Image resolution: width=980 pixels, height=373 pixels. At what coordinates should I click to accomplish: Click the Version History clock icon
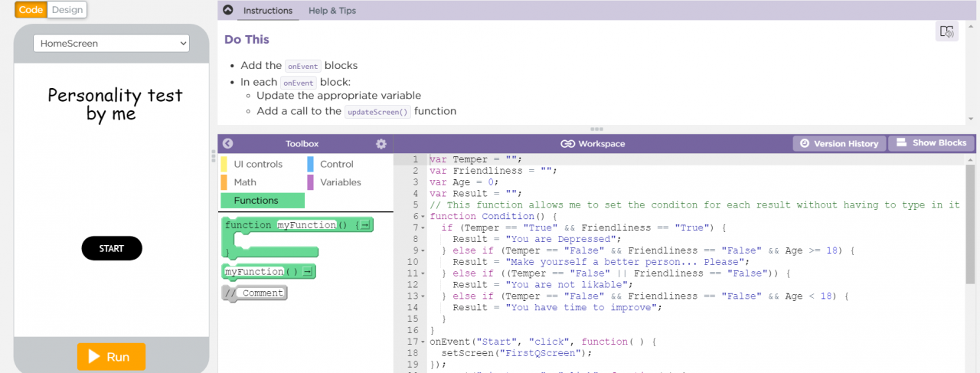(x=805, y=143)
